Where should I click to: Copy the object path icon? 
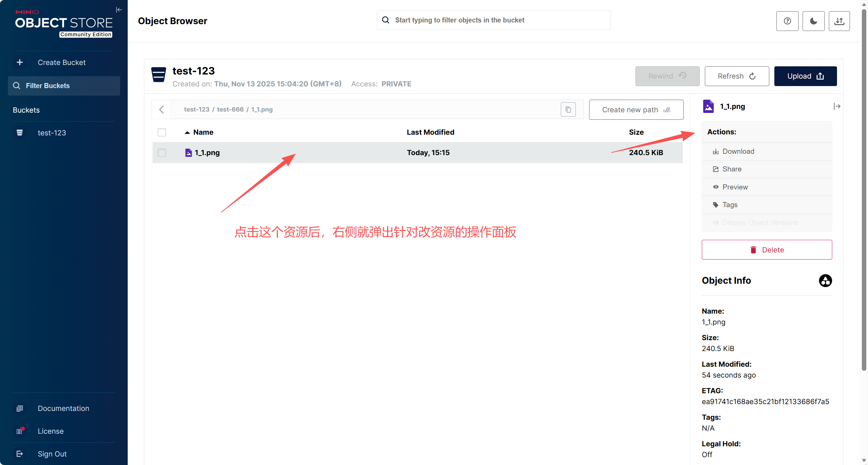click(568, 110)
